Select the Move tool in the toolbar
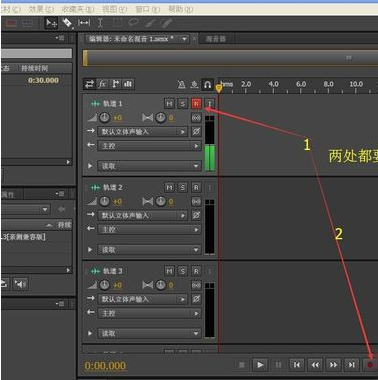Image resolution: width=378 pixels, height=380 pixels. pos(51,23)
